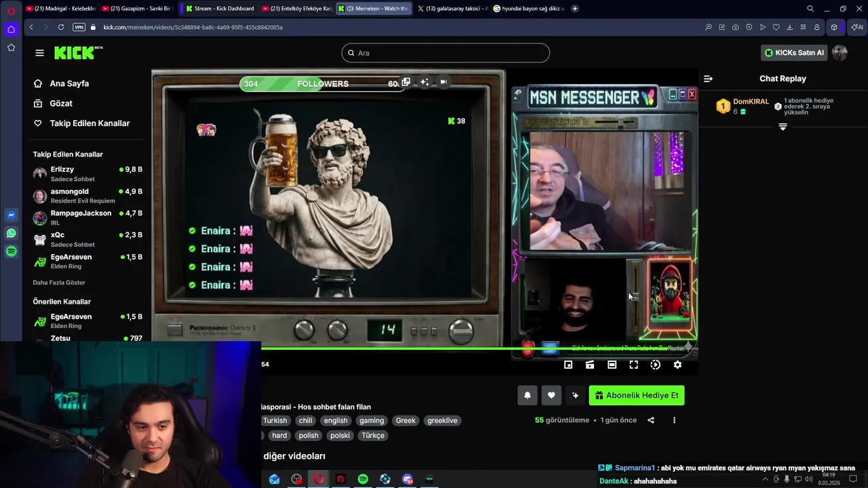Open playback speed control

tap(655, 365)
